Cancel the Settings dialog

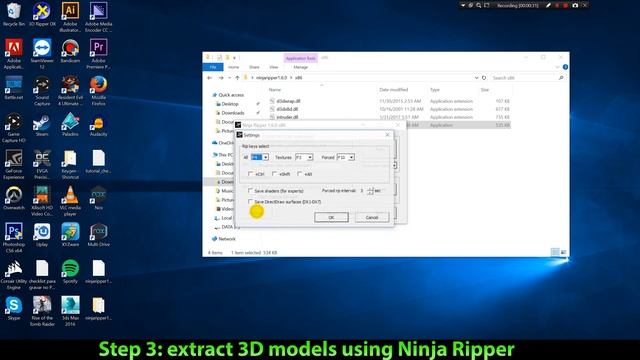pyautogui.click(x=372, y=217)
